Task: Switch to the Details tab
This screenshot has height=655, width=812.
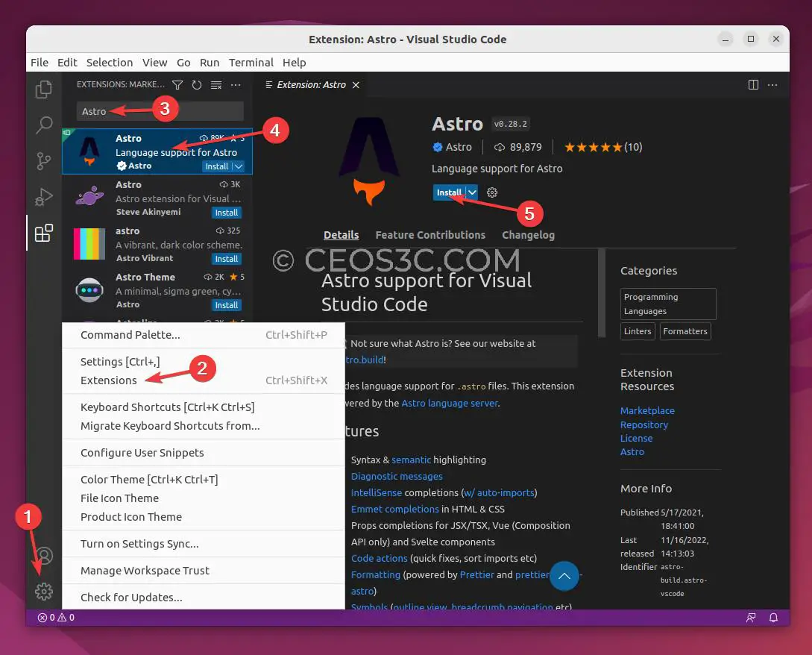Action: tap(342, 235)
